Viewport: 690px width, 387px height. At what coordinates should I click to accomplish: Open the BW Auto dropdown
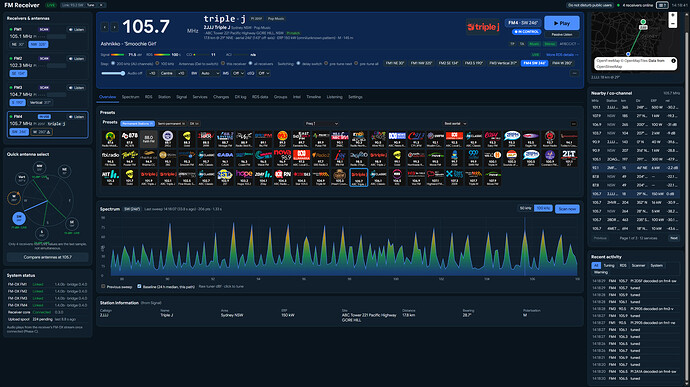209,73
